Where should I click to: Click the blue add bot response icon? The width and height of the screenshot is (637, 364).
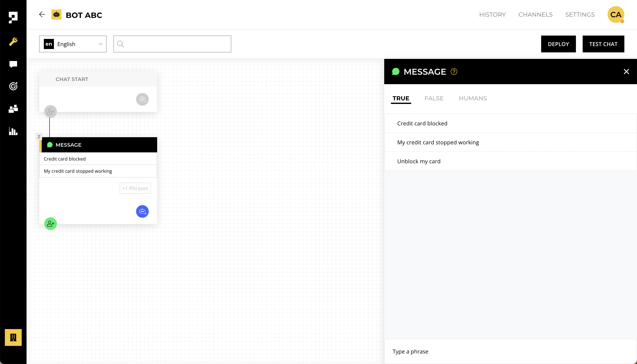pyautogui.click(x=142, y=211)
